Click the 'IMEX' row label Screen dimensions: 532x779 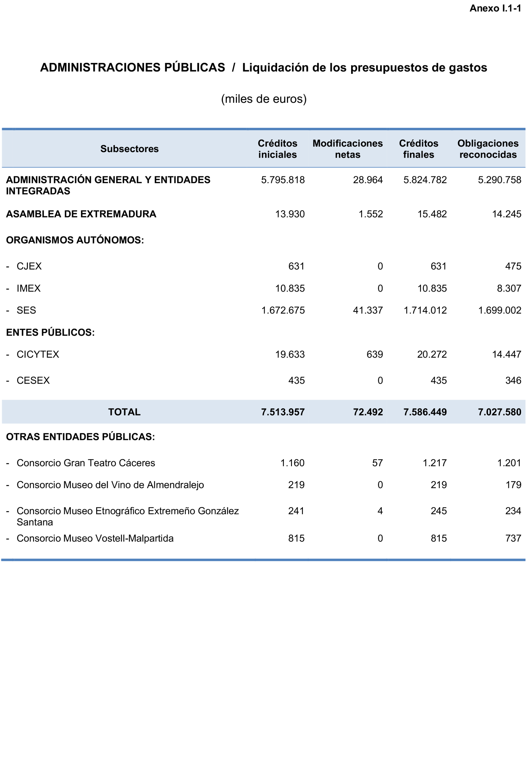coord(29,288)
